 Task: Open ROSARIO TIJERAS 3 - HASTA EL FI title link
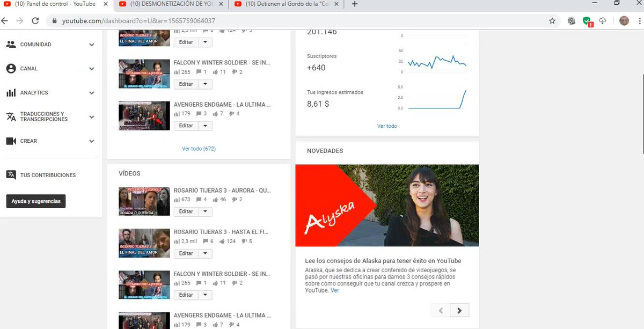(221, 232)
